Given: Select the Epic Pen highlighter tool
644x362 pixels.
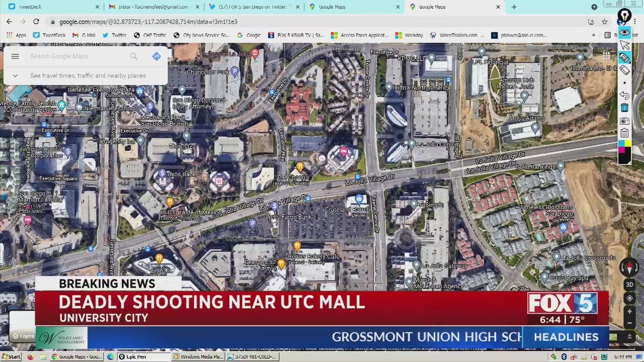Looking at the screenshot, I should coord(624,58).
